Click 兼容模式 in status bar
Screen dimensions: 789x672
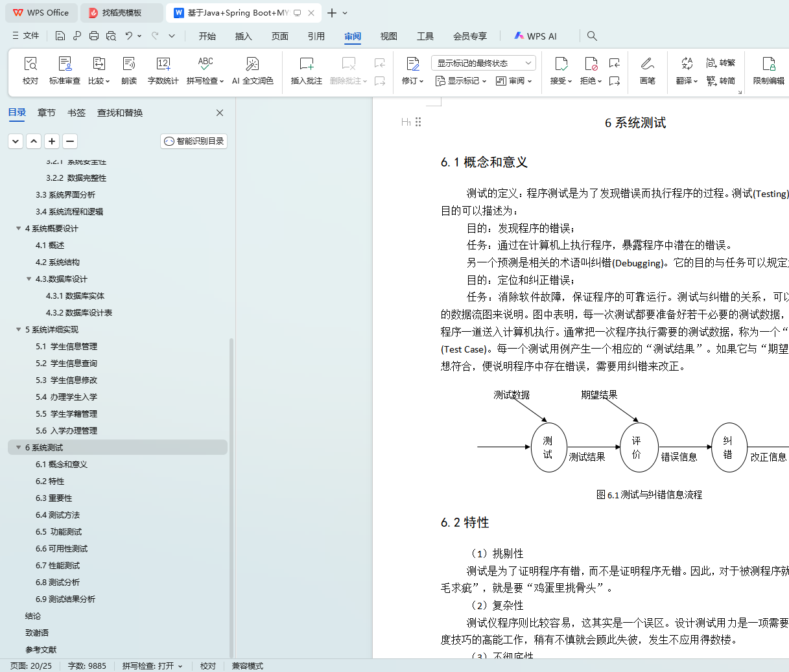[x=248, y=666]
